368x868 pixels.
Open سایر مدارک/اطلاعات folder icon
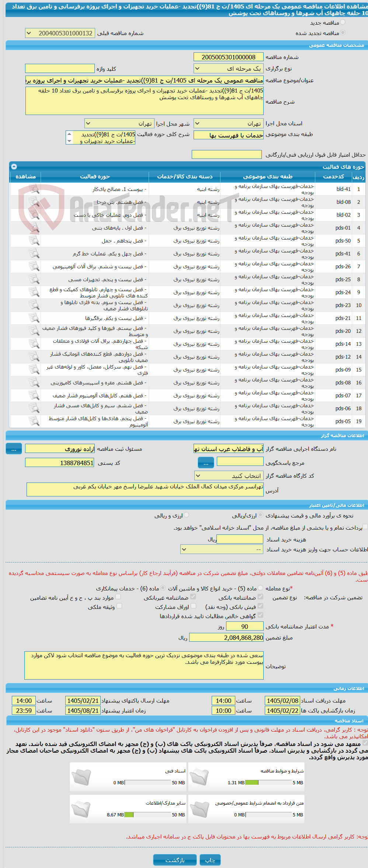pos(81,809)
